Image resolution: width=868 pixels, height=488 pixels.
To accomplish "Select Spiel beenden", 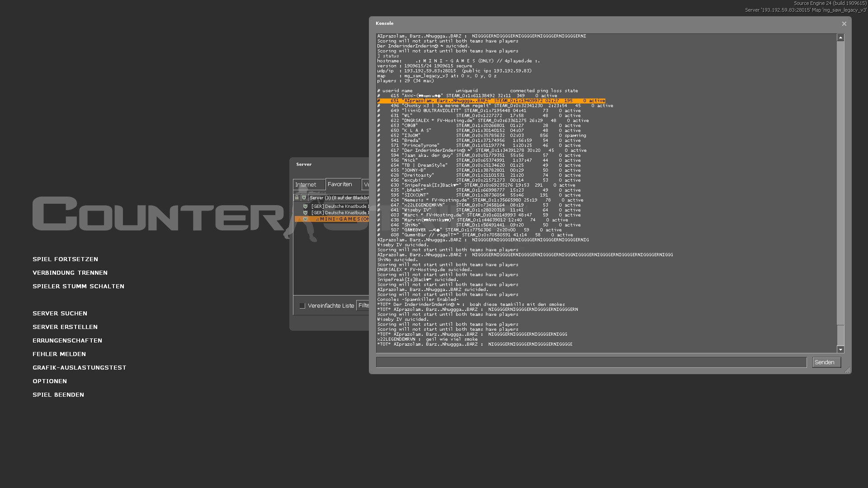I will pyautogui.click(x=58, y=395).
